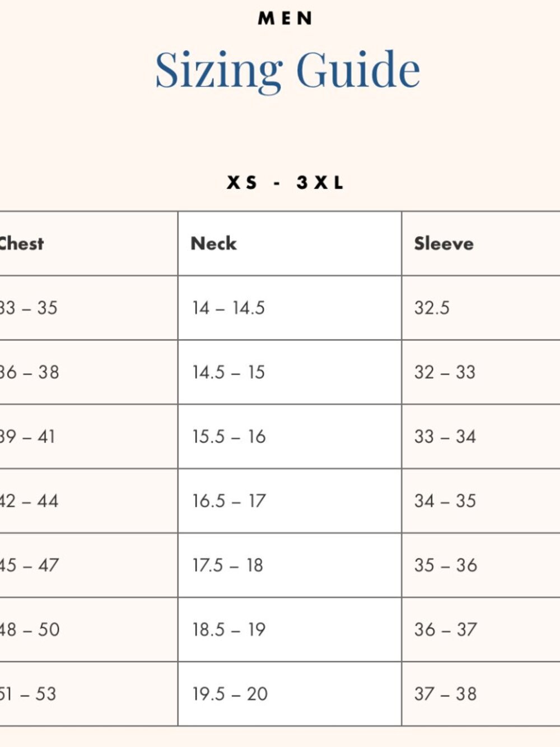Click the 32 – 33 sleeve value
This screenshot has width=560, height=747.
click(445, 372)
